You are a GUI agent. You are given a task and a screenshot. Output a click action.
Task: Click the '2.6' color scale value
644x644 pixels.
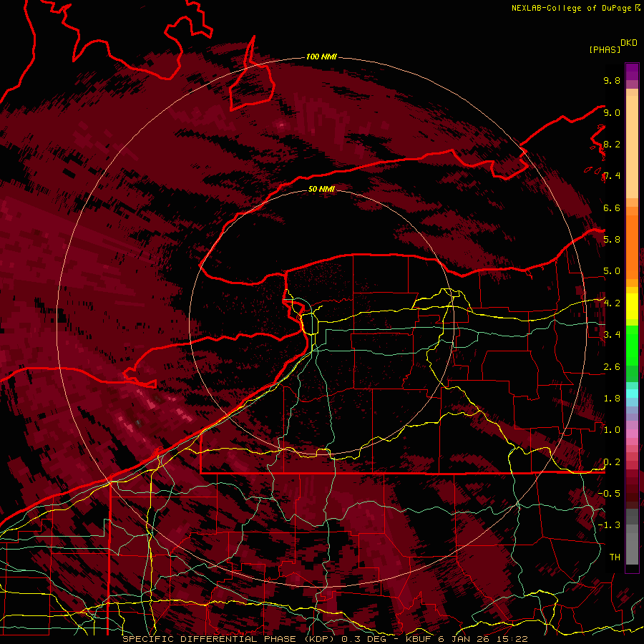pos(612,367)
